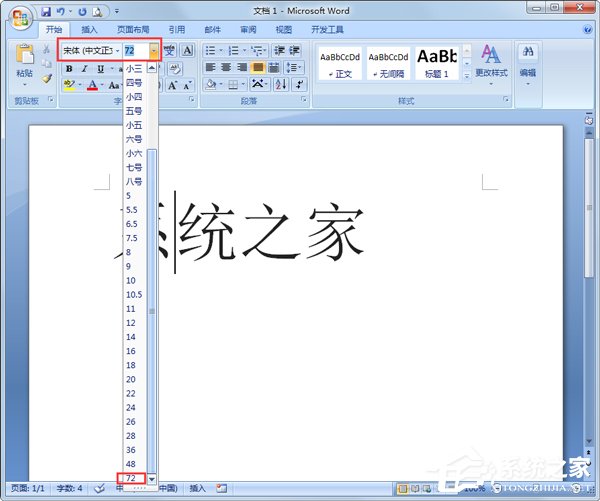This screenshot has height=501, width=600.
Task: Expand the line spacing dropdown
Action: point(292,68)
